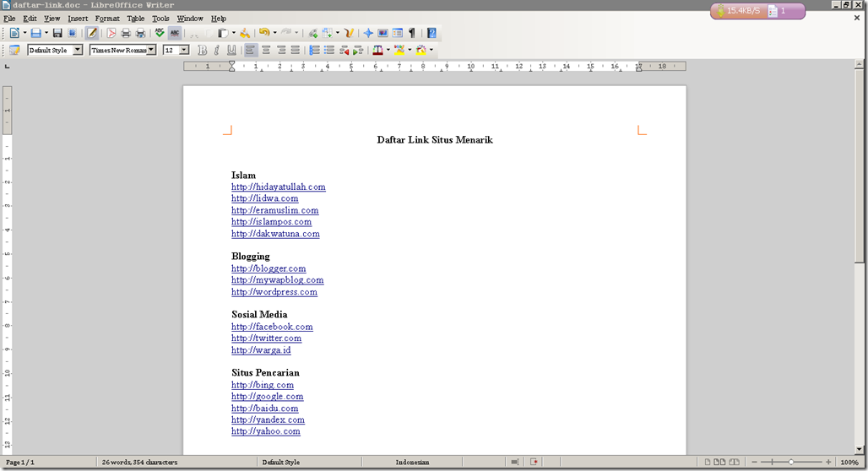Viewport: 868px width, 471px height.
Task: Open the Navigator star icon
Action: (x=368, y=33)
